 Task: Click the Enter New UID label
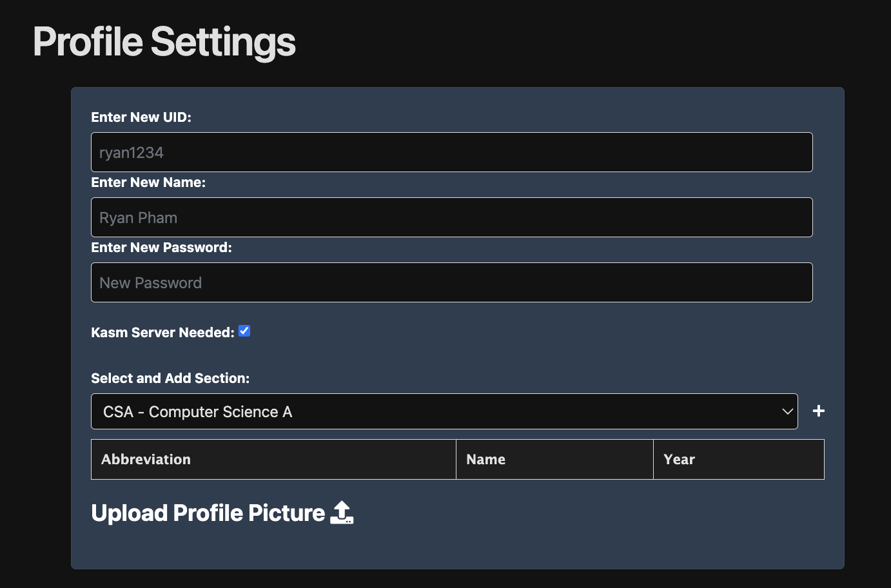click(x=141, y=117)
